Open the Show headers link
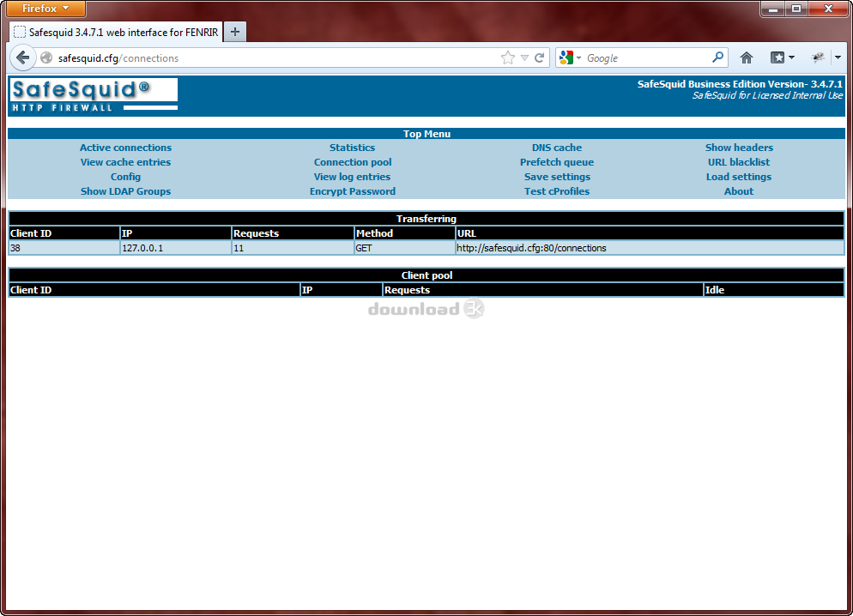Screen dimensions: 853x616 739,148
